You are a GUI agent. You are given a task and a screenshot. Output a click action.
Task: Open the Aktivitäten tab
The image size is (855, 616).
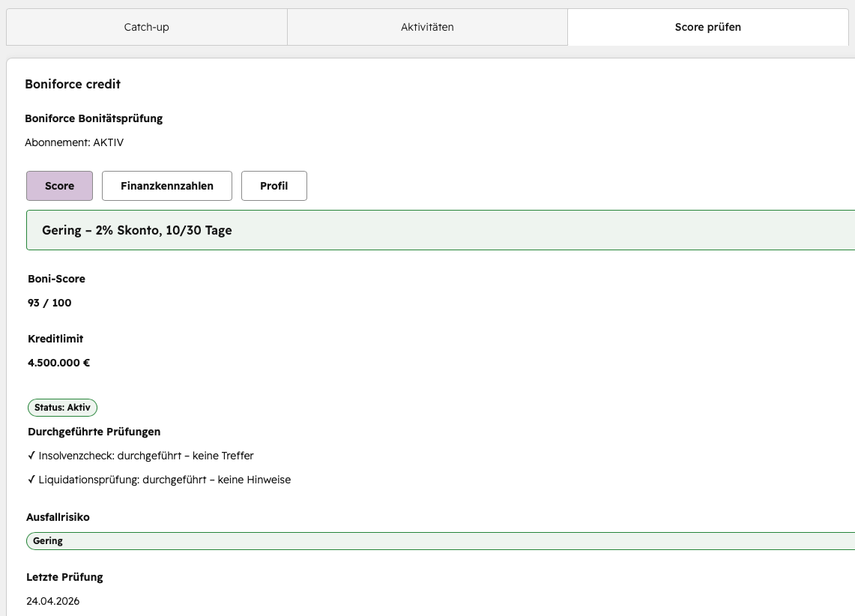[427, 27]
